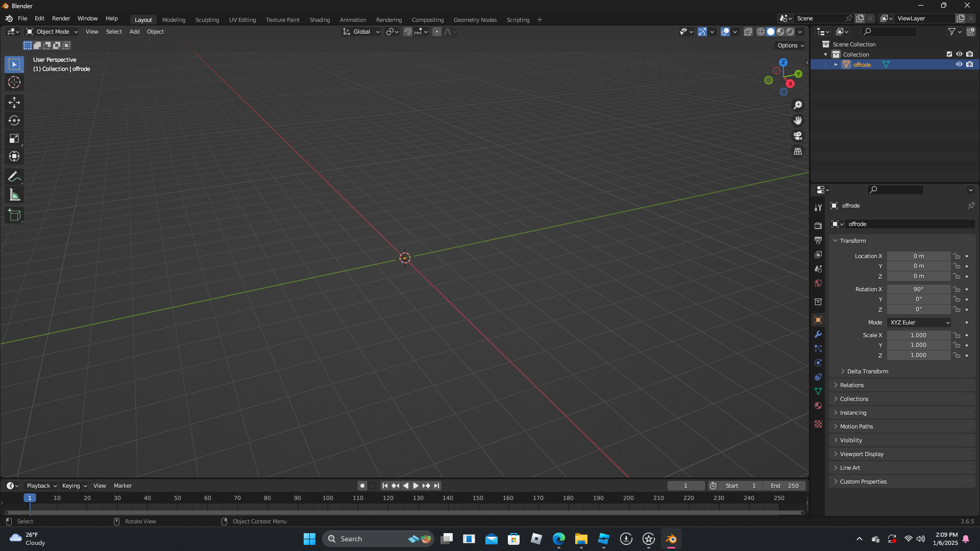Click the Options button in viewport

coord(790,45)
